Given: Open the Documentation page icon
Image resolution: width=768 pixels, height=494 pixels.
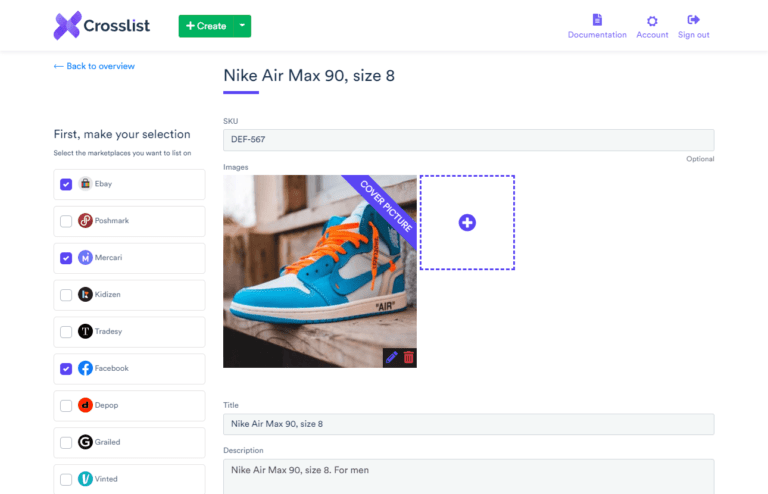Looking at the screenshot, I should (x=597, y=20).
